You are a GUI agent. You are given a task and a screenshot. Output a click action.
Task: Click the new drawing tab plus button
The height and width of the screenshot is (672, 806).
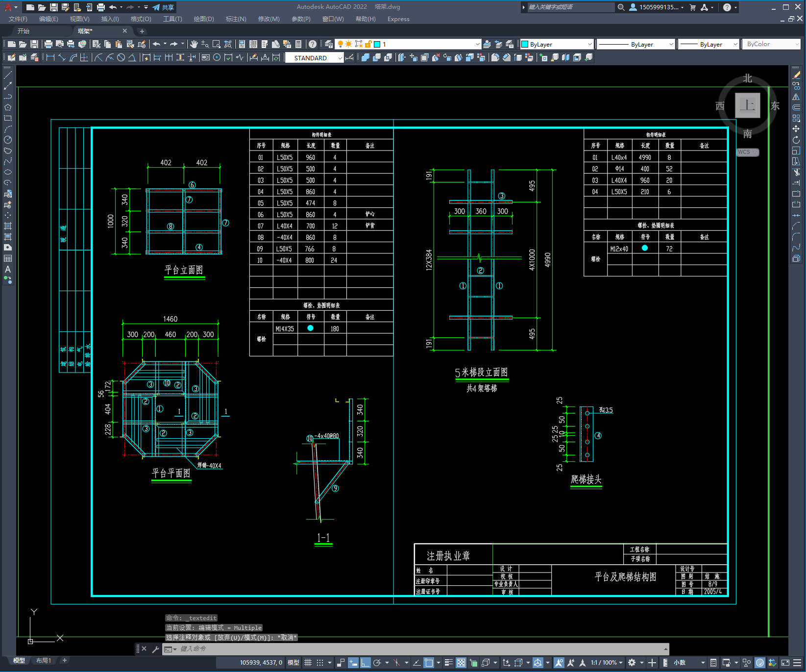click(x=142, y=31)
